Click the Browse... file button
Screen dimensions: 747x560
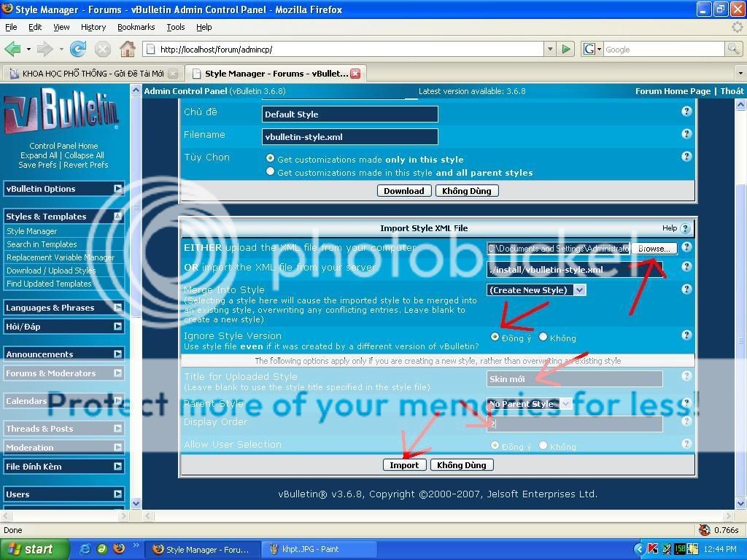pyautogui.click(x=654, y=249)
